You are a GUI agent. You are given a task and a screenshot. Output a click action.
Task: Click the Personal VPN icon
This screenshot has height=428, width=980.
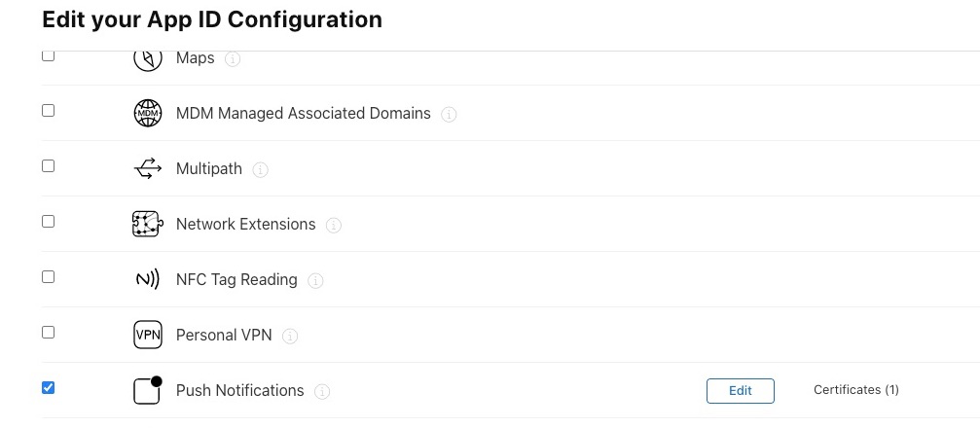click(146, 336)
